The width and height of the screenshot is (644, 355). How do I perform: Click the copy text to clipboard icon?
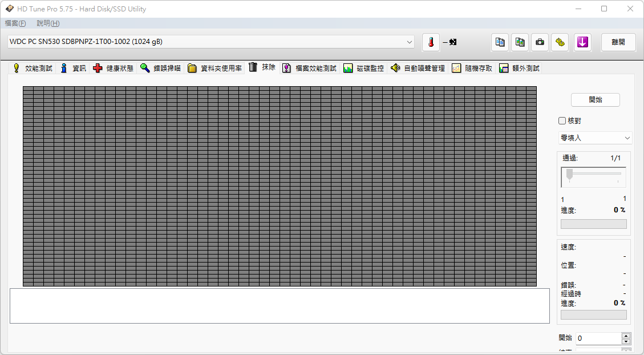tap(500, 42)
